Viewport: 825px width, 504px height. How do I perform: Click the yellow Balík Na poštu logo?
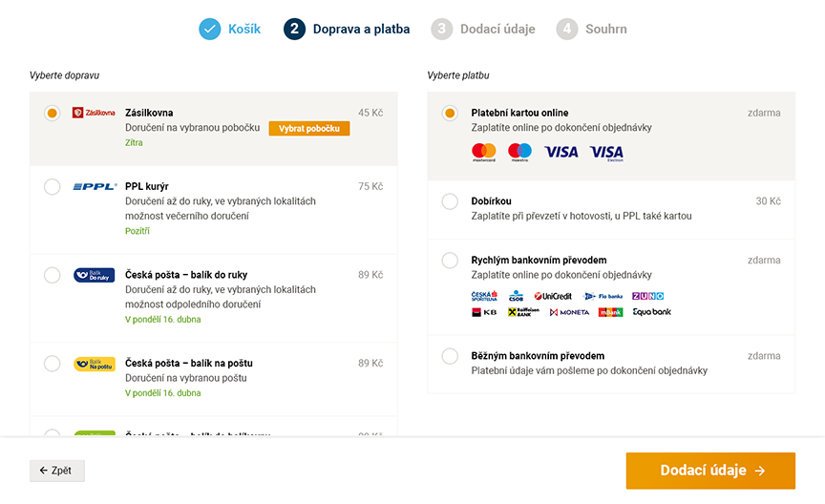pyautogui.click(x=95, y=364)
